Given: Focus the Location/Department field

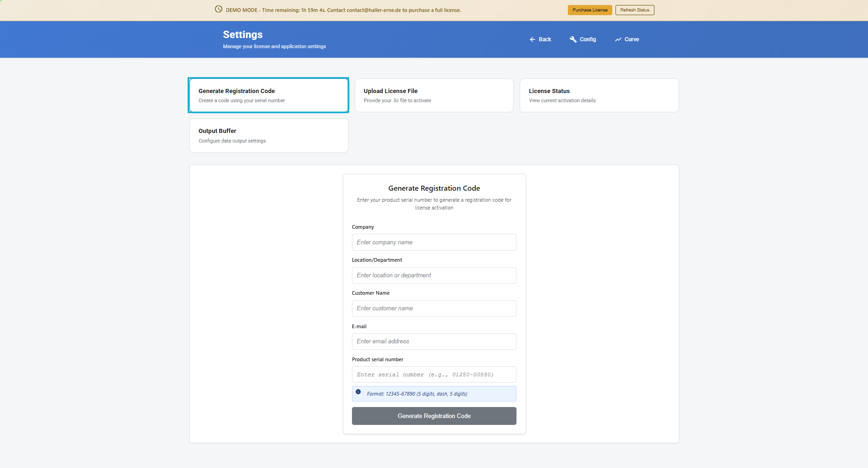Looking at the screenshot, I should click(434, 275).
